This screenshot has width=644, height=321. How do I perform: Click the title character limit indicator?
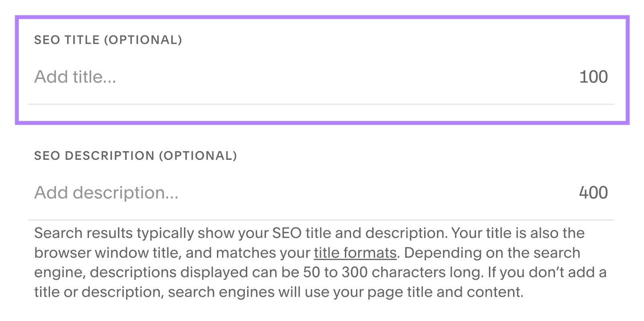(x=594, y=76)
